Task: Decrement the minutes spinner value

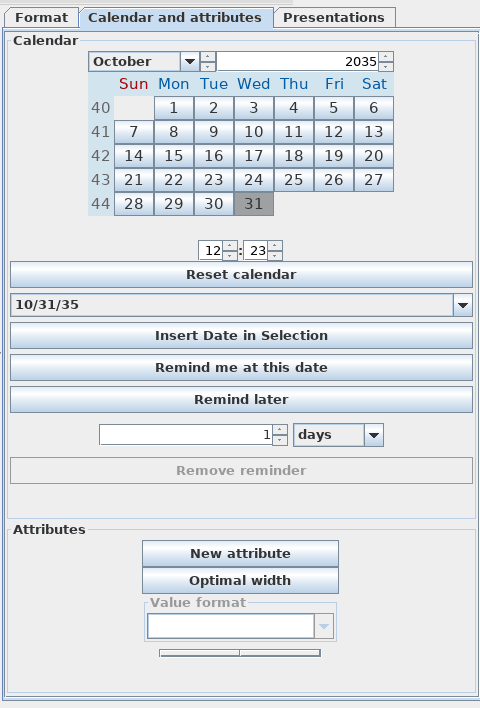Action: (x=275, y=256)
